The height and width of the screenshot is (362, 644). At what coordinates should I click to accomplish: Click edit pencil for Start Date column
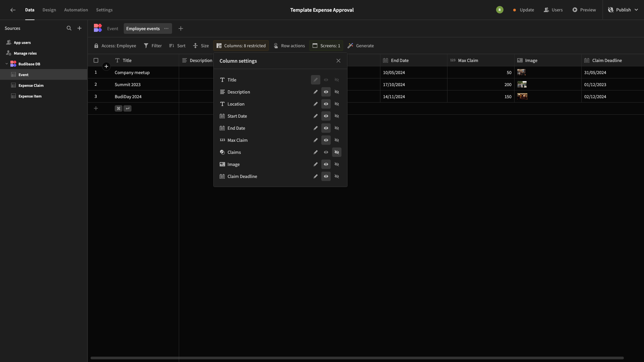[x=316, y=116]
